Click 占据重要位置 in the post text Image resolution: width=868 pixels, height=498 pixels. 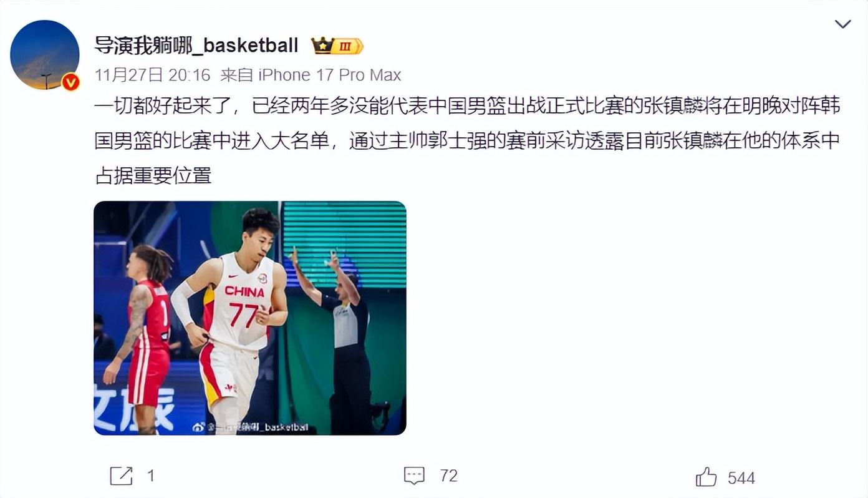(x=153, y=175)
